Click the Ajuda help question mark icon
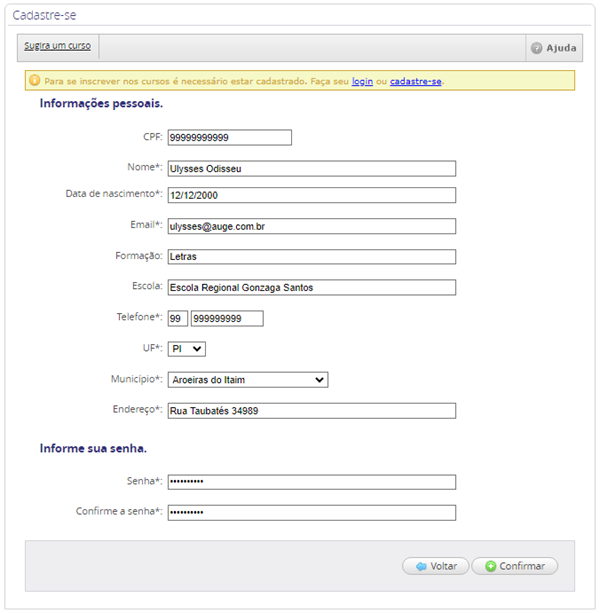Viewport: 600px width, 613px height. click(x=536, y=48)
